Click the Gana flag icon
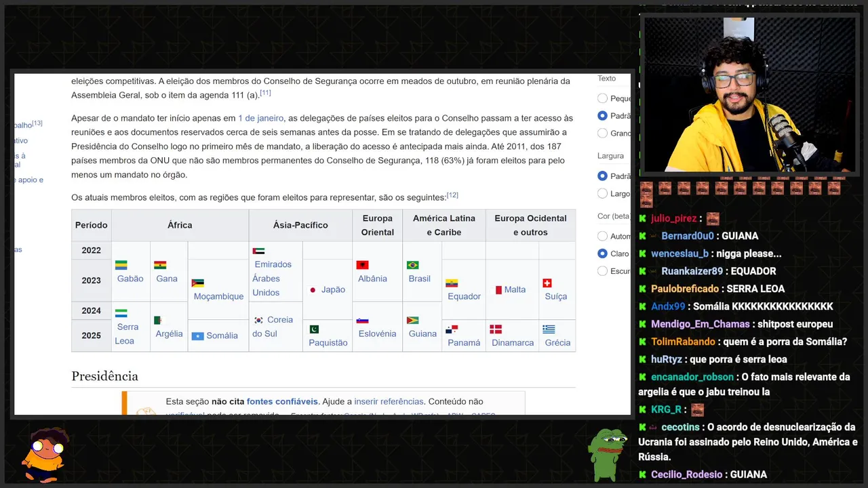The image size is (868, 488). (160, 265)
